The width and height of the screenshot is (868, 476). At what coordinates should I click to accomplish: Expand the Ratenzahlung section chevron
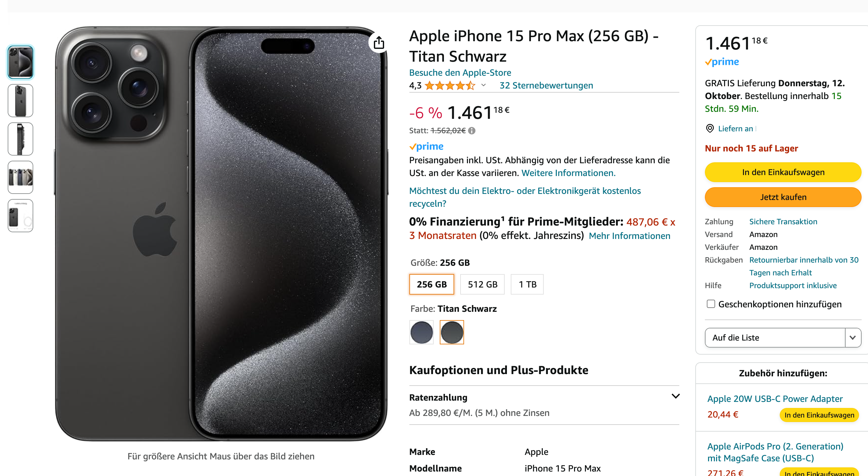pyautogui.click(x=675, y=396)
